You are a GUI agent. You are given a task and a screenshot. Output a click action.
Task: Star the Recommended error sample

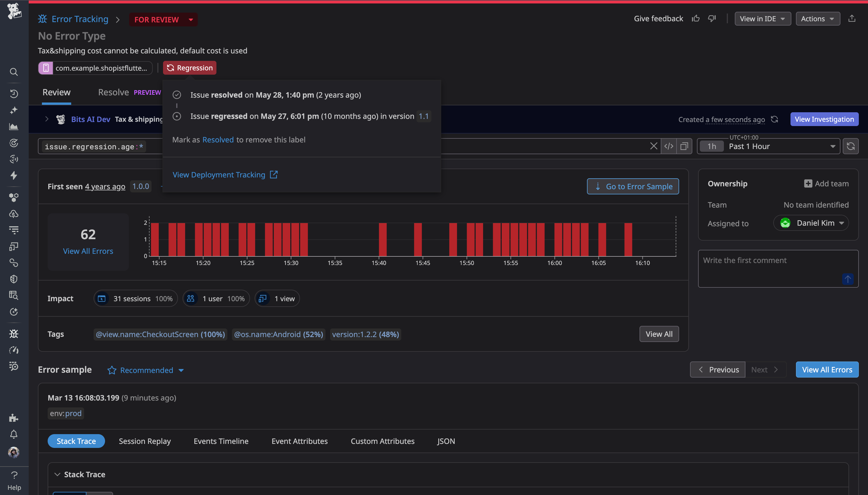(112, 370)
